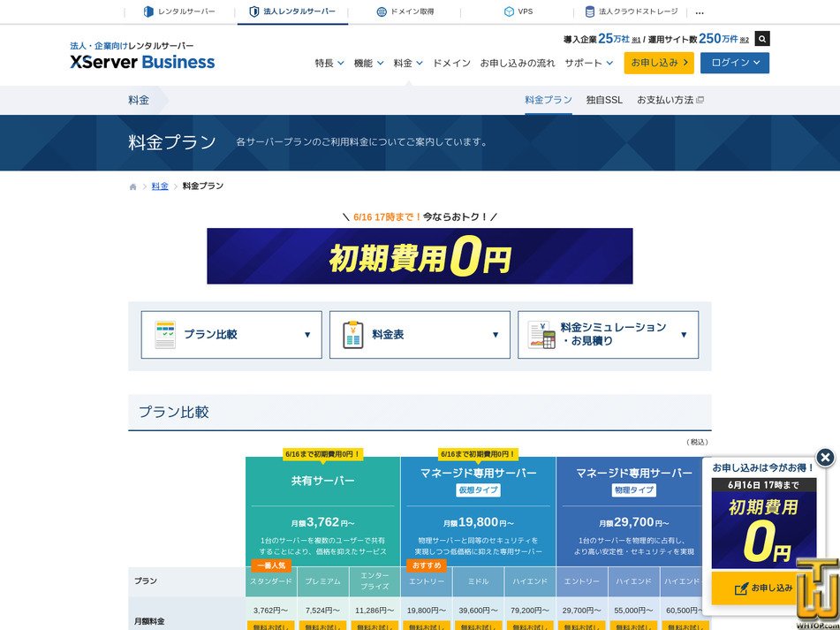The height and width of the screenshot is (630, 840).
Task: Click the プラン比較 checklist icon
Action: click(165, 335)
